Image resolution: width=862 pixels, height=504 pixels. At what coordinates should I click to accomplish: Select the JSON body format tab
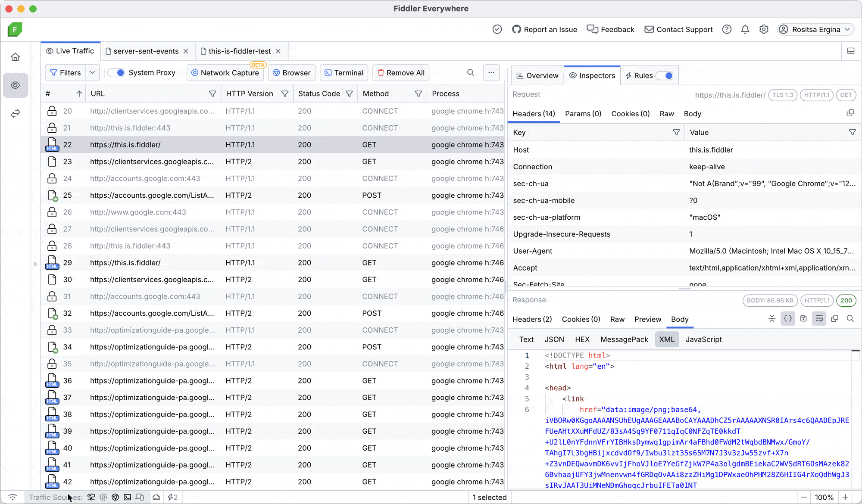[x=554, y=339]
